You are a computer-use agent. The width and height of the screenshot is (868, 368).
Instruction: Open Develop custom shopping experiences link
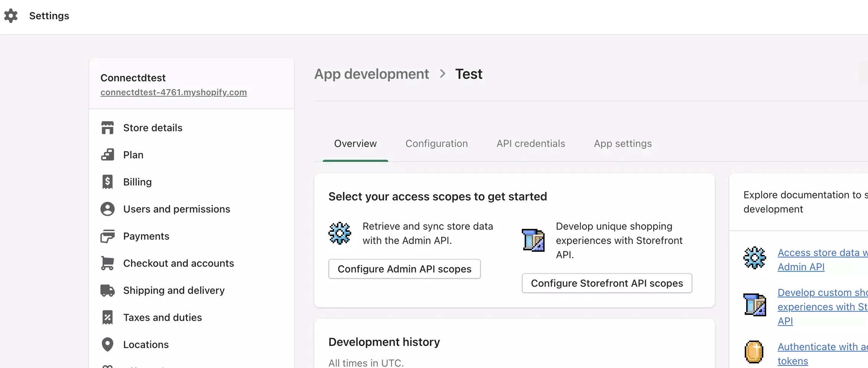pyautogui.click(x=823, y=306)
